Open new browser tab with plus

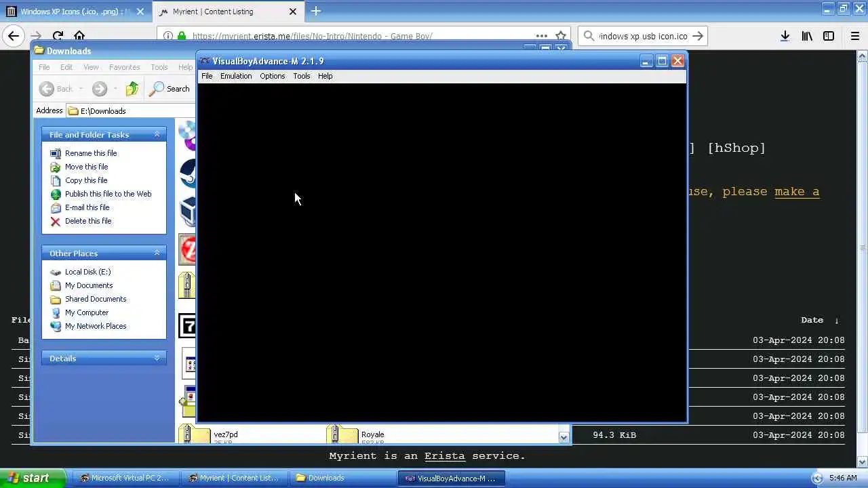pyautogui.click(x=315, y=11)
